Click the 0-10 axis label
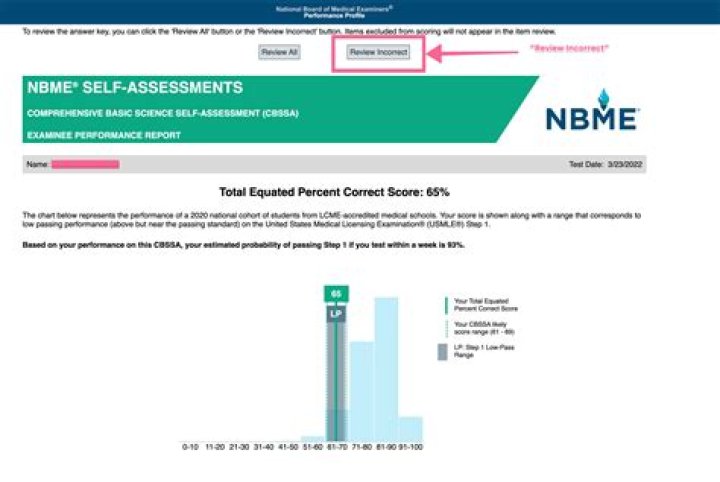 coord(190,447)
